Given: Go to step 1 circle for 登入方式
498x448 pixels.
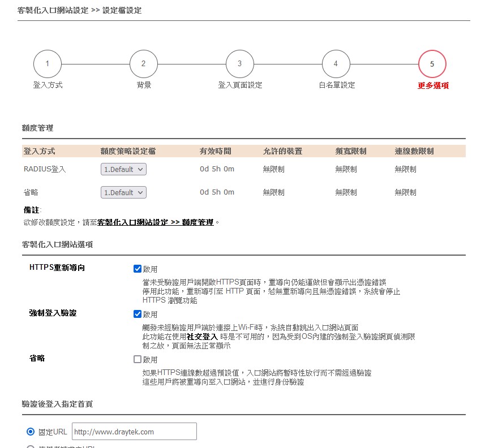Looking at the screenshot, I should click(48, 63).
